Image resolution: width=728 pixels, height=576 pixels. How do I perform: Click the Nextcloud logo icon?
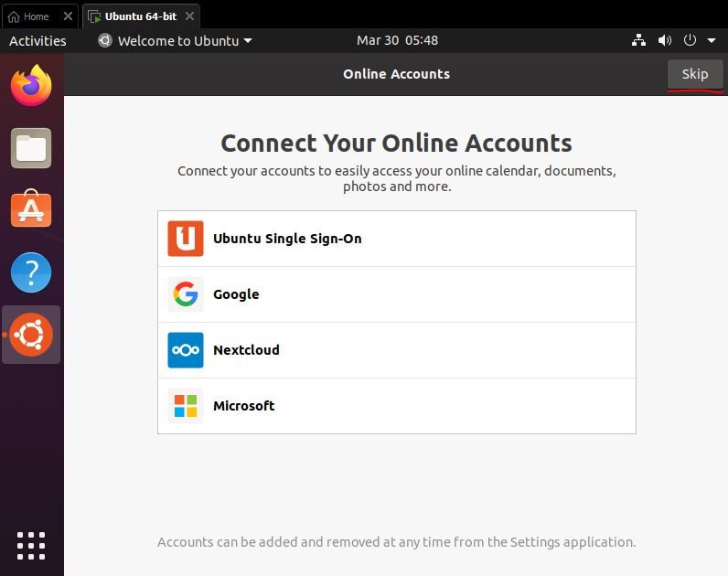pos(186,350)
